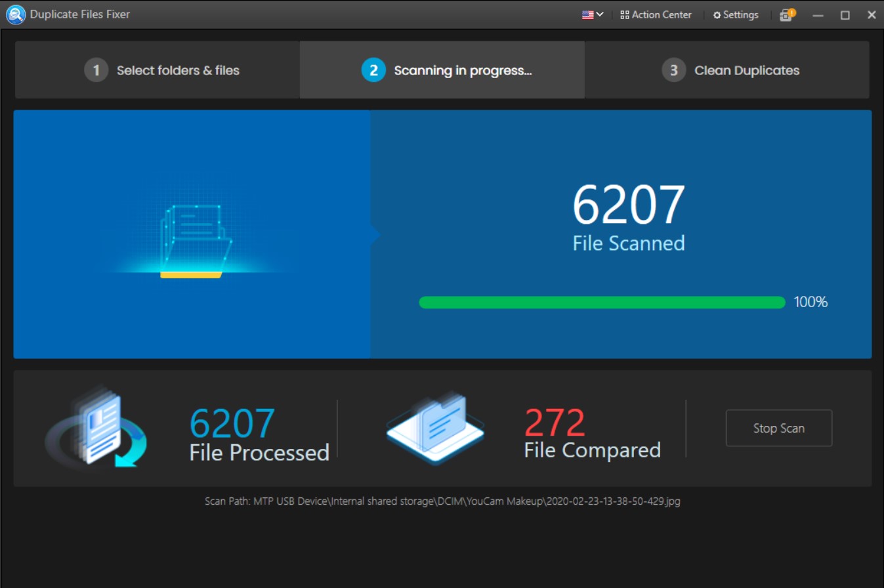This screenshot has height=588, width=884.
Task: Click the Action Center grid icon
Action: 624,14
